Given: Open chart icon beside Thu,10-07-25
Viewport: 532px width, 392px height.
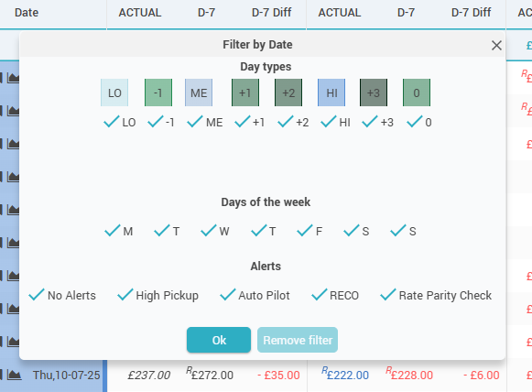Looking at the screenshot, I should [x=15, y=375].
